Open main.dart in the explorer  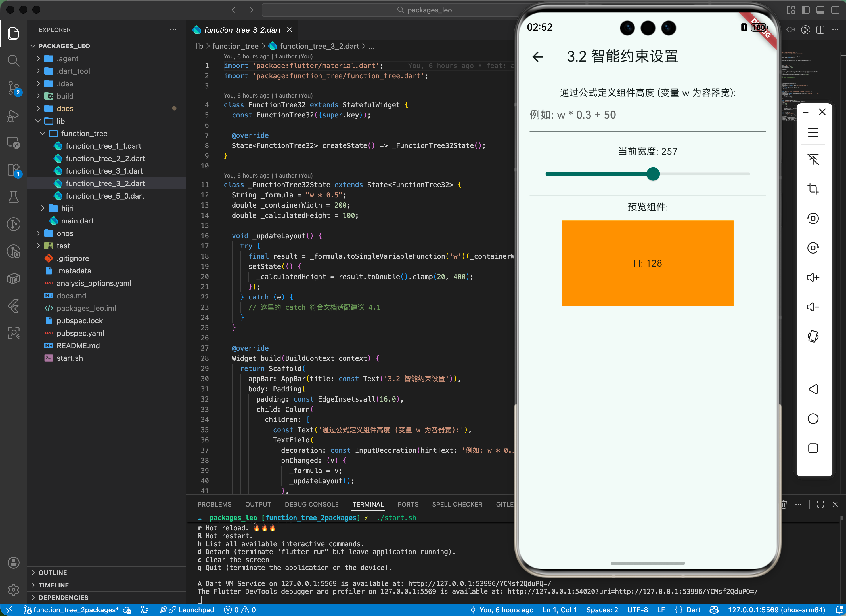[77, 221]
